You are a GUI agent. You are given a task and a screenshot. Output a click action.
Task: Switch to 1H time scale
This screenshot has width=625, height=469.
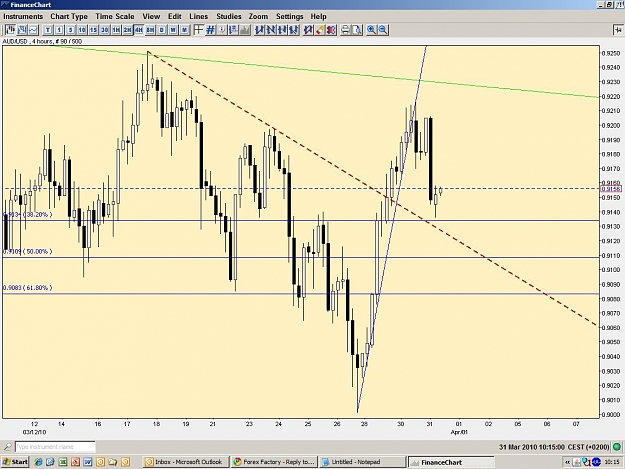116,30
